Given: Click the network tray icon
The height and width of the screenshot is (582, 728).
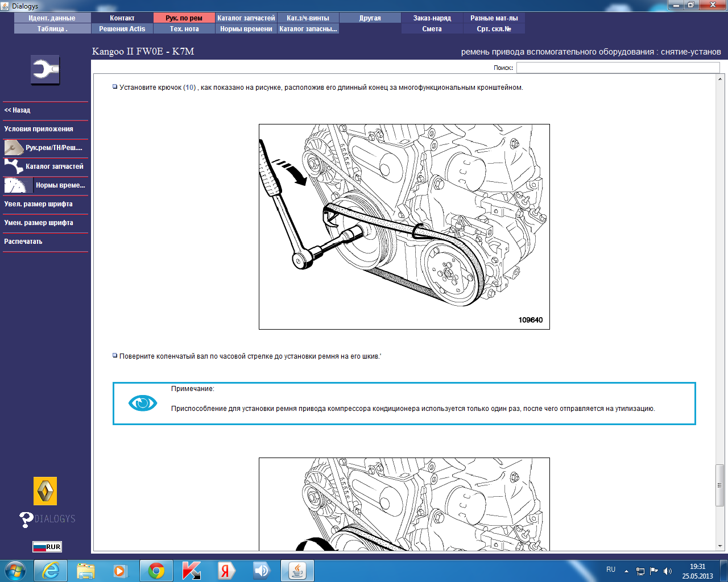Looking at the screenshot, I should coord(640,571).
